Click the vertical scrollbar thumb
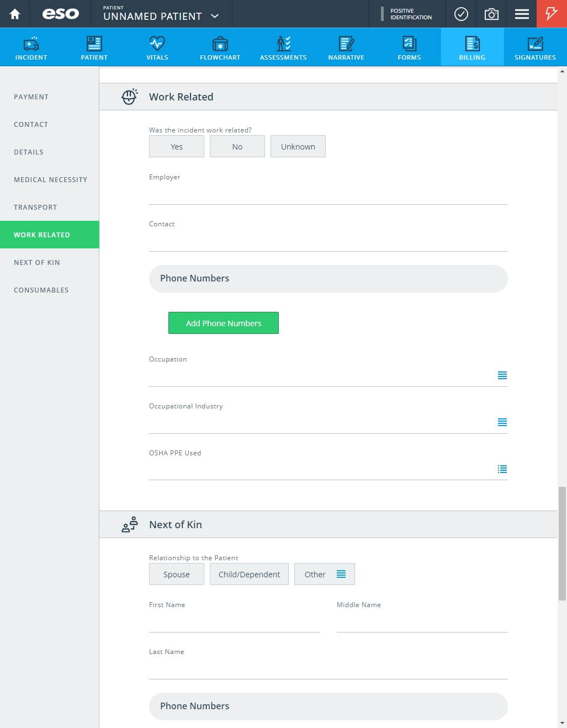Screen dimensions: 567x728 click(x=562, y=543)
